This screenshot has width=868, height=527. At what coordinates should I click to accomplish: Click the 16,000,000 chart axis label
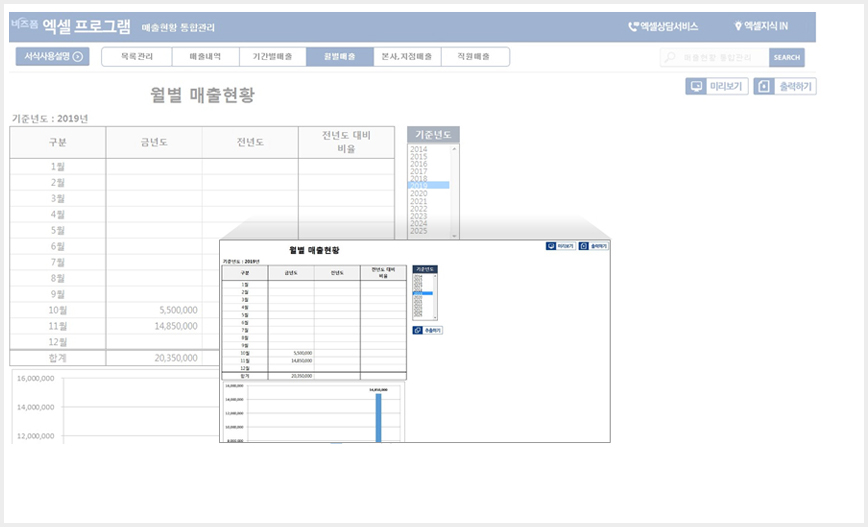[x=35, y=379]
